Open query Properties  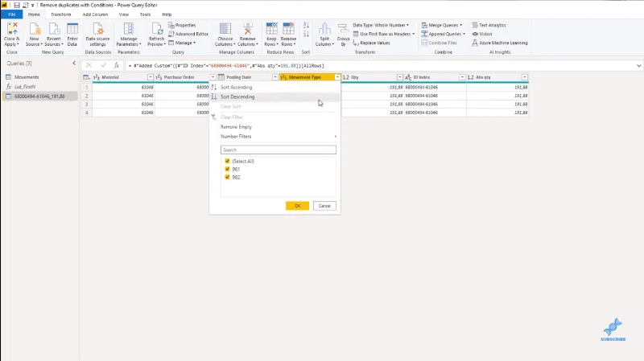pos(182,25)
